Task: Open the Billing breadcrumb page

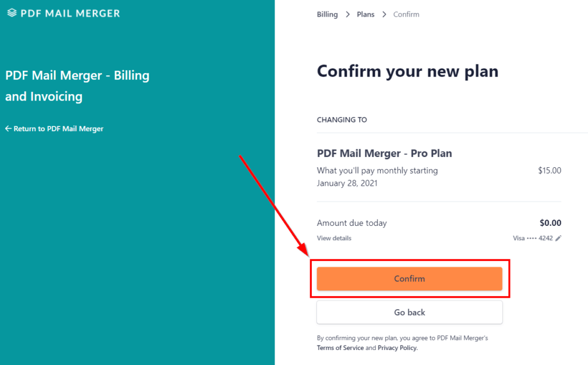Action: coord(327,14)
